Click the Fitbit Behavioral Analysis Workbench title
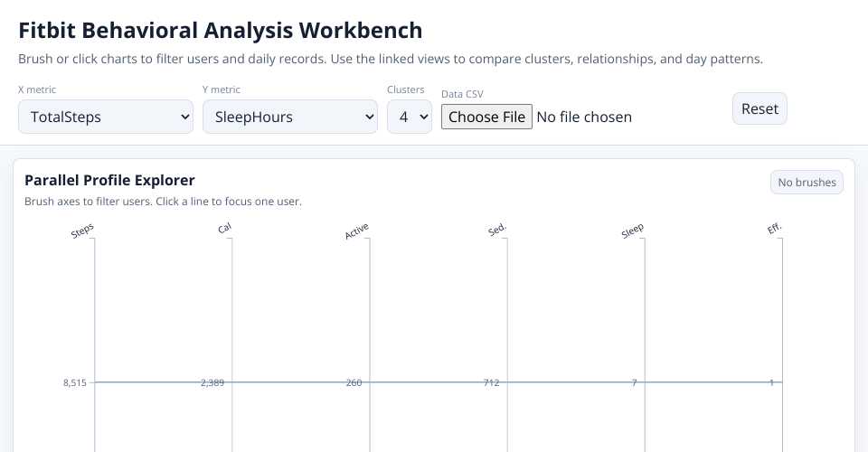Image resolution: width=868 pixels, height=452 pixels. pyautogui.click(x=221, y=30)
